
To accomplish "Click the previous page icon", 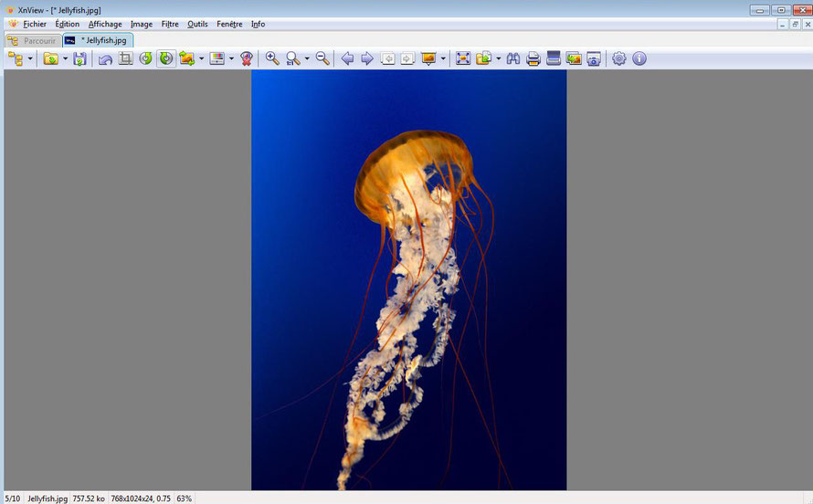I will [x=387, y=58].
